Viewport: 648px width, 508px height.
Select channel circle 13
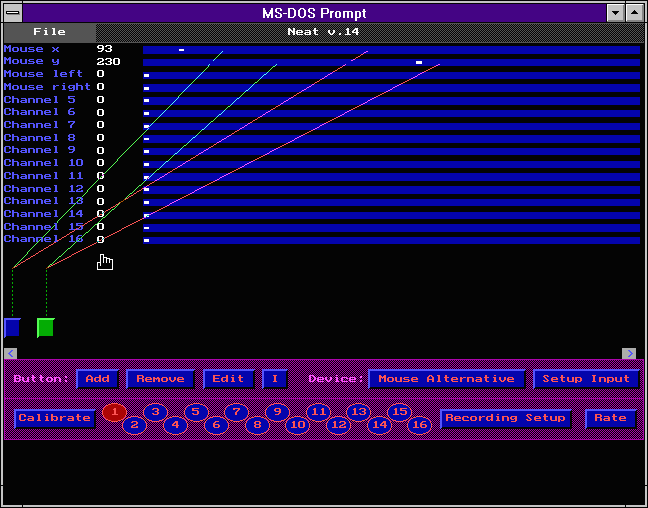[359, 412]
